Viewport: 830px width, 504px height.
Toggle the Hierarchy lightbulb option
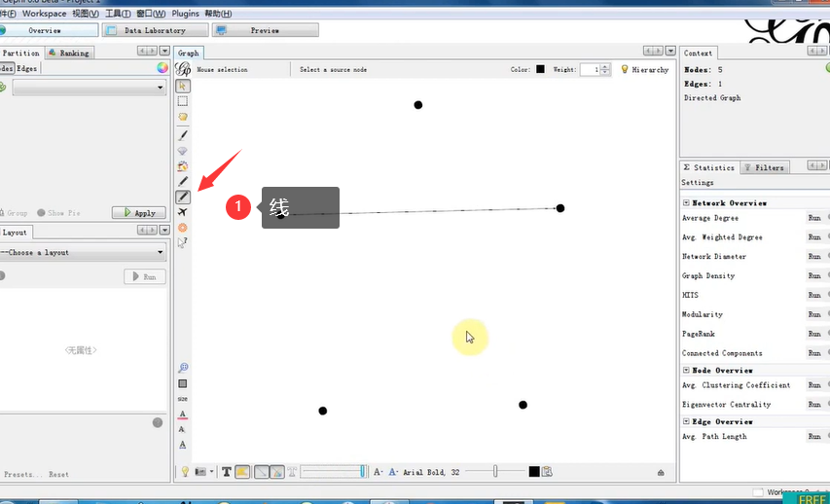click(645, 69)
